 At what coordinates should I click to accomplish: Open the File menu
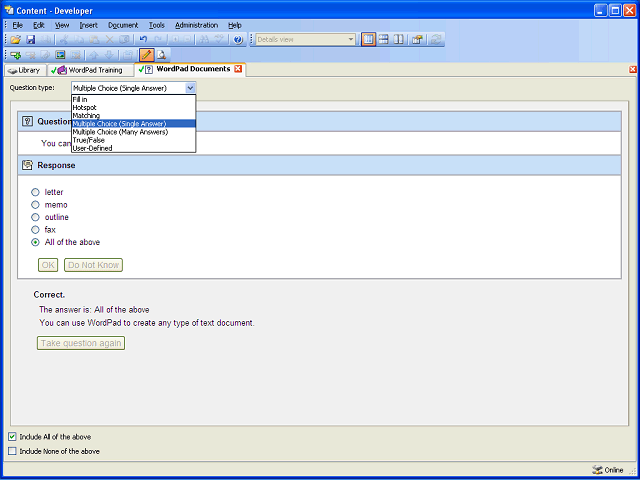(x=17, y=25)
